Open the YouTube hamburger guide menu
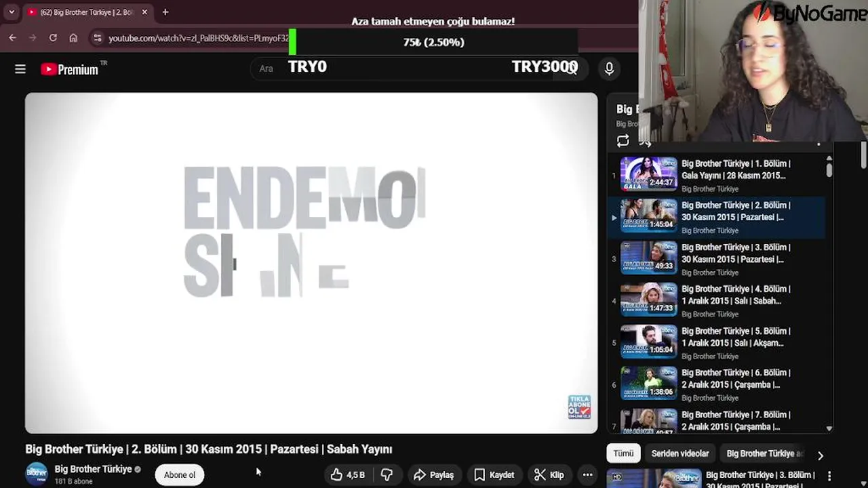 click(x=20, y=69)
